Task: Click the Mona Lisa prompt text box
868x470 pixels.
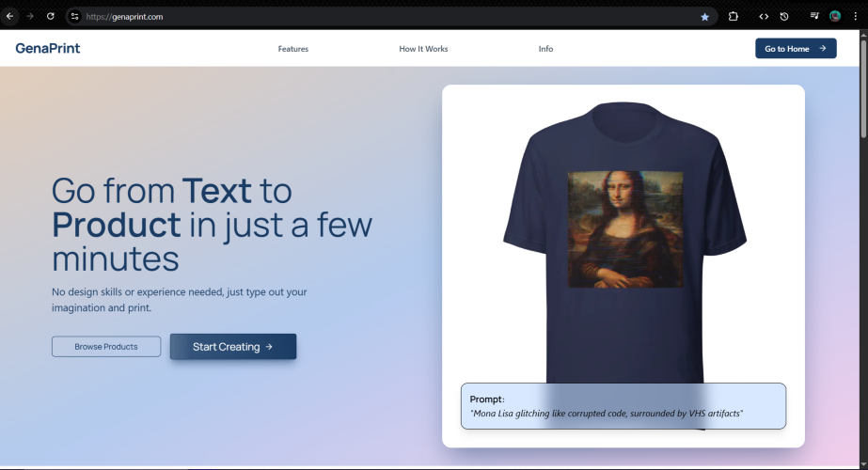Action: (x=623, y=406)
